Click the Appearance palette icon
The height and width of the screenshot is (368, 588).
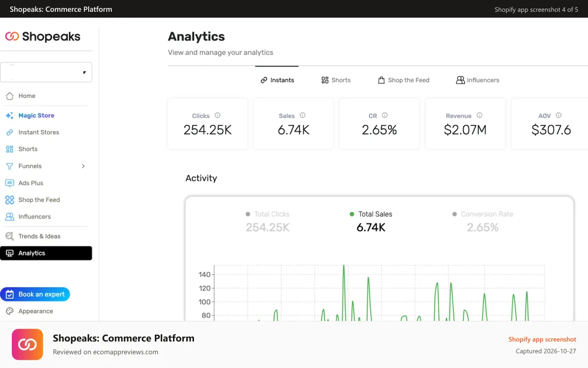(9, 311)
